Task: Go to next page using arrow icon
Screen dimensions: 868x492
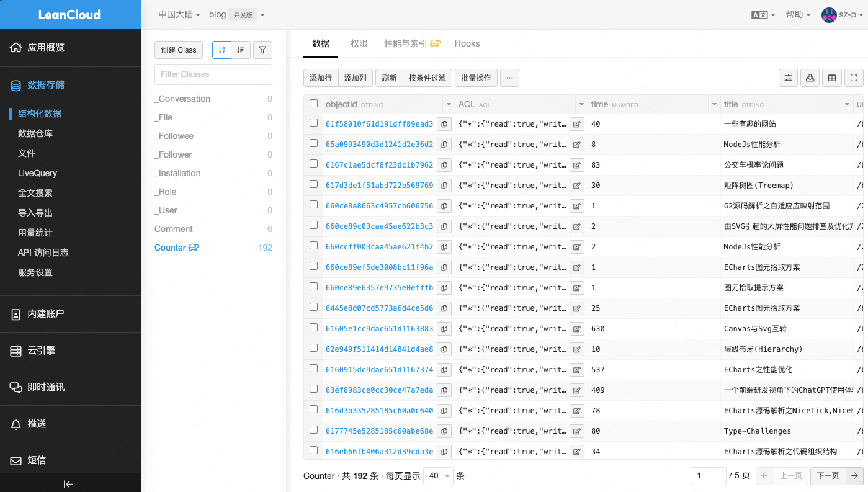Action: (855, 476)
